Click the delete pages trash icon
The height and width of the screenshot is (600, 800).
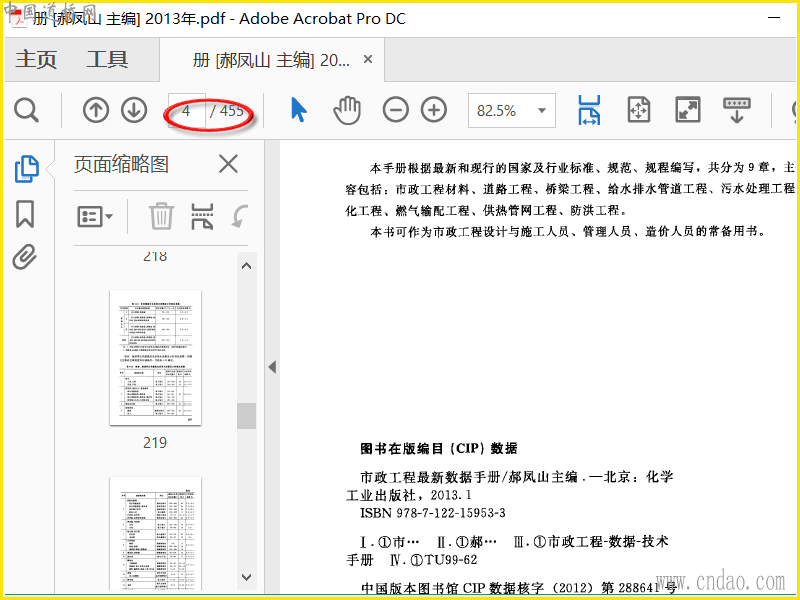click(161, 217)
